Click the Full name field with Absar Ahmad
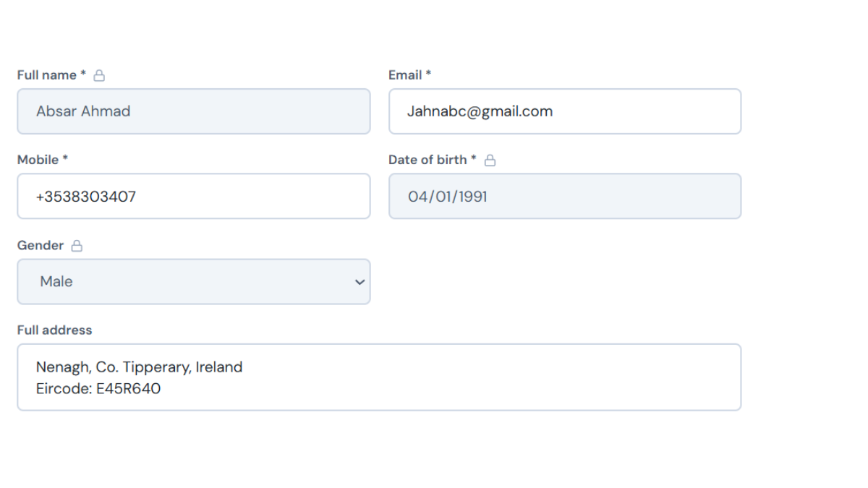 194,111
